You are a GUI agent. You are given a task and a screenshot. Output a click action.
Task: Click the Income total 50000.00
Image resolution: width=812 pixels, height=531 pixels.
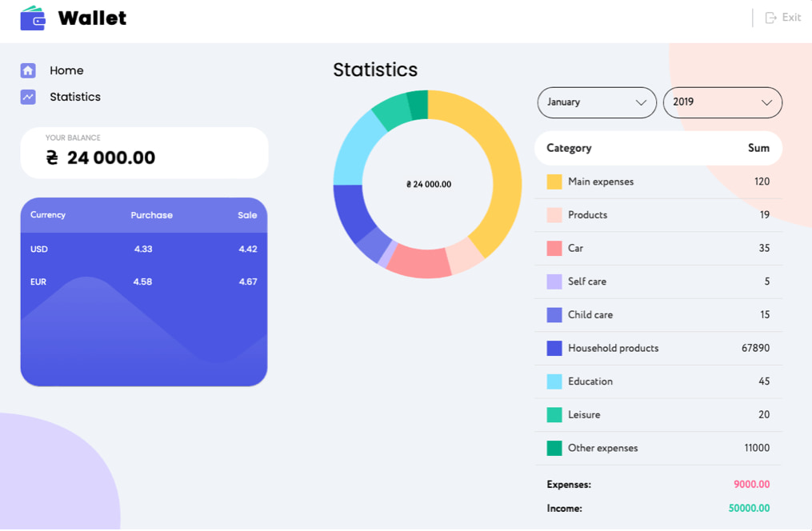749,509
